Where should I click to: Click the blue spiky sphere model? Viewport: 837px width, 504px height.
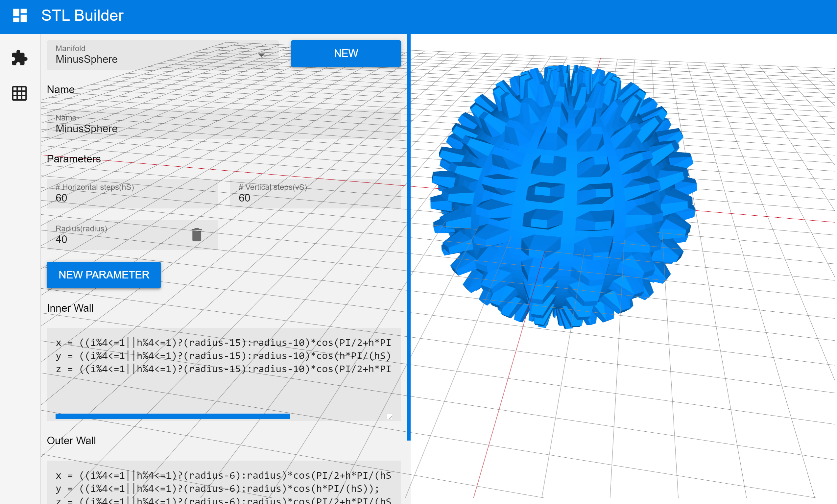[x=564, y=197]
